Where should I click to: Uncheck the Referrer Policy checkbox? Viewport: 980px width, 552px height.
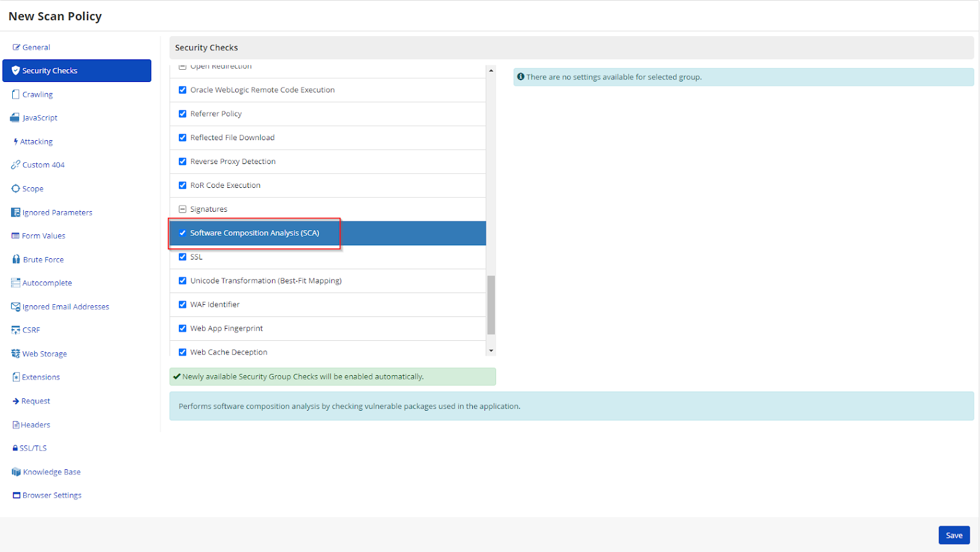click(x=183, y=114)
